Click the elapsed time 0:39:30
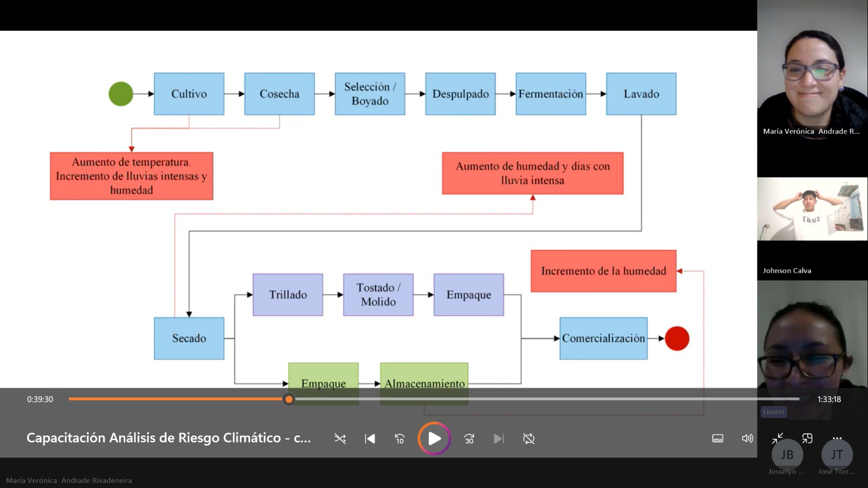868x488 pixels. point(40,400)
